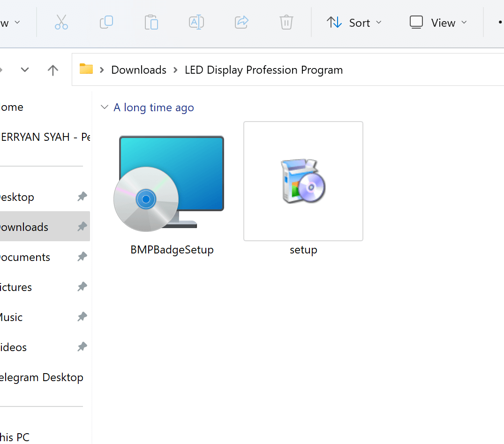
Task: Click the Delete trash icon
Action: 286,23
